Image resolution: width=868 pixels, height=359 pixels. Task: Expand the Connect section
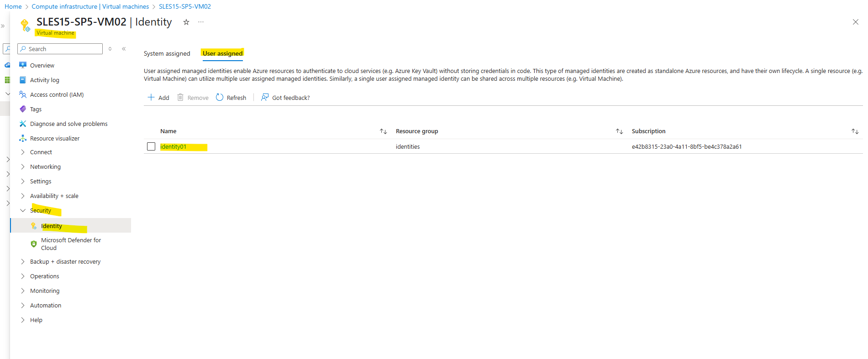pos(41,152)
